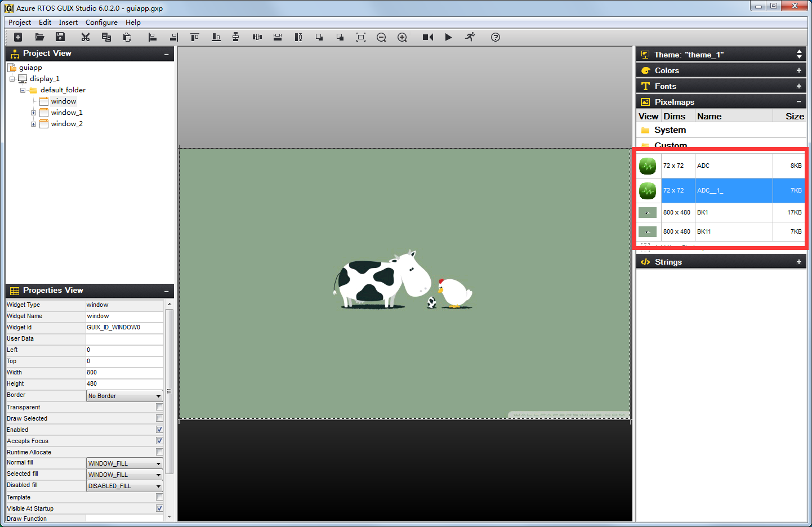Click the size-to-fit toolbar icon
The image size is (812, 527).
pos(361,37)
